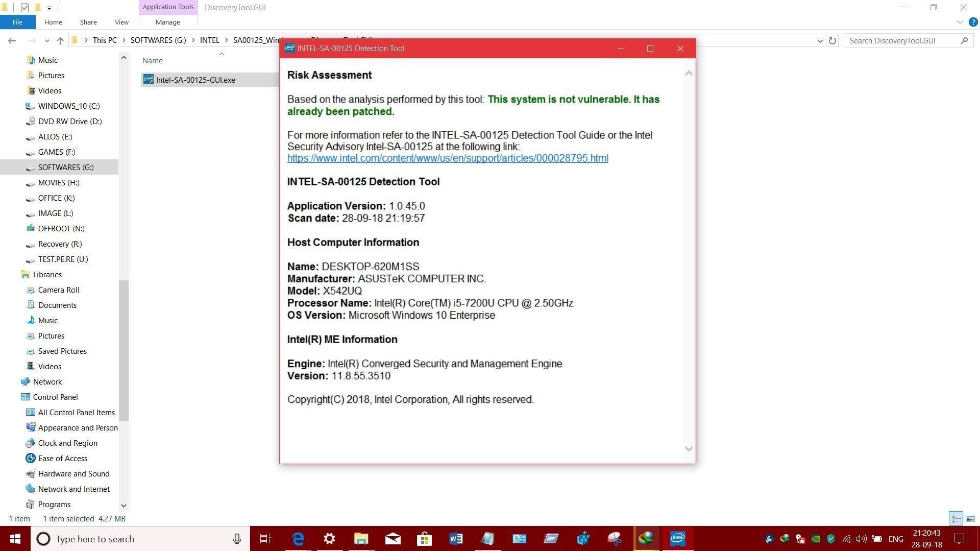
Task: Open address bar history dropdown
Action: tap(820, 41)
